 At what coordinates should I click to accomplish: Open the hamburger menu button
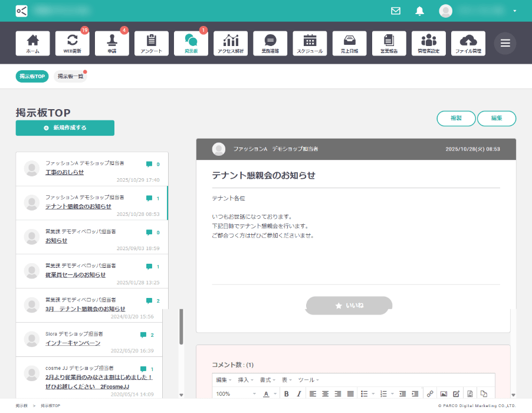tap(505, 43)
